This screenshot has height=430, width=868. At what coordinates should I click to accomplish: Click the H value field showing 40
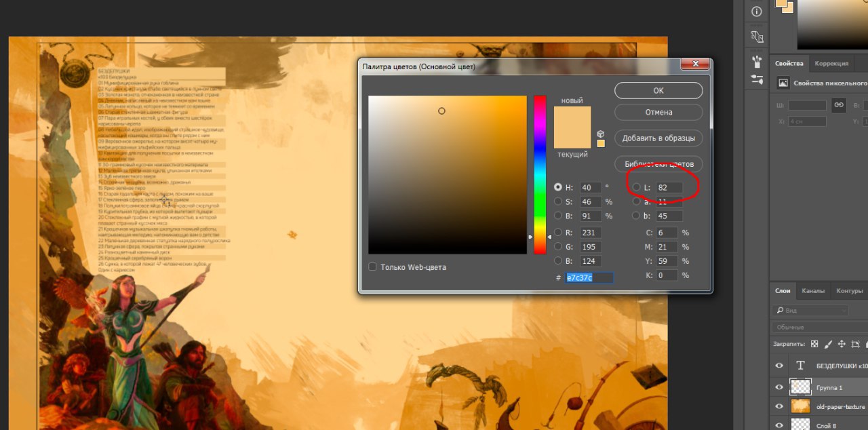click(591, 187)
